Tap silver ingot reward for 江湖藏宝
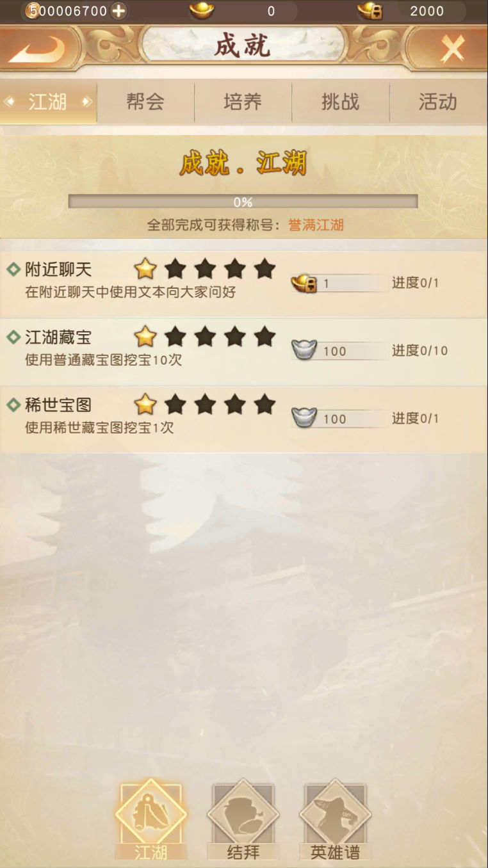488x868 pixels. click(x=304, y=350)
